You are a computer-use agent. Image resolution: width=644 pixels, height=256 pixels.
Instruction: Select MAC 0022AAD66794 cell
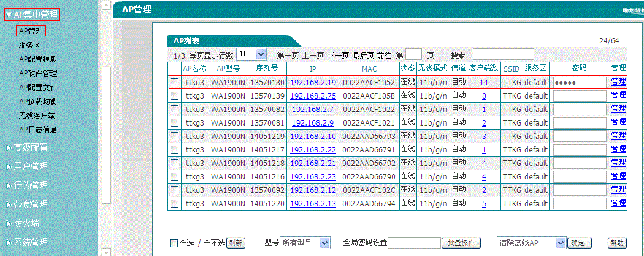[x=369, y=204]
